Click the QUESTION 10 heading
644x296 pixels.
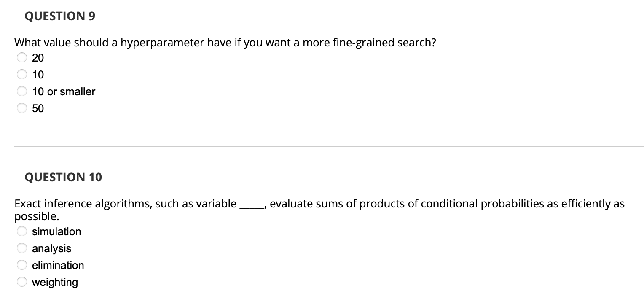pos(63,178)
